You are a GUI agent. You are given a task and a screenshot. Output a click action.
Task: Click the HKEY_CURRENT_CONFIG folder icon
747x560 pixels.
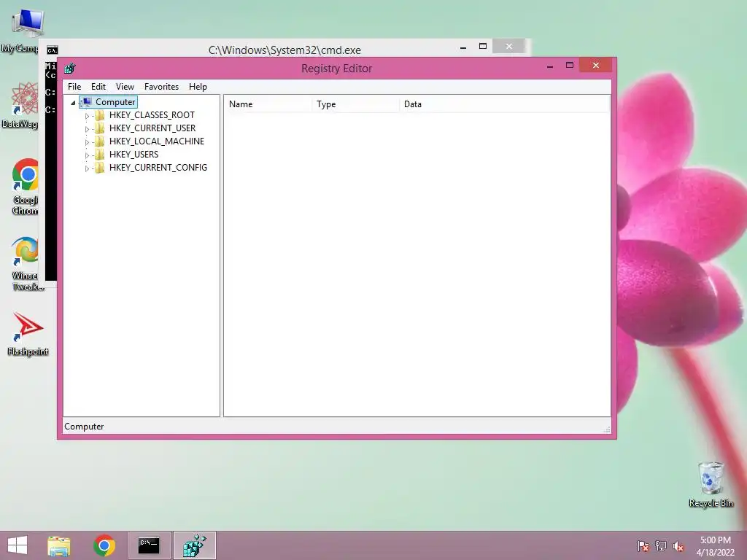click(x=99, y=167)
